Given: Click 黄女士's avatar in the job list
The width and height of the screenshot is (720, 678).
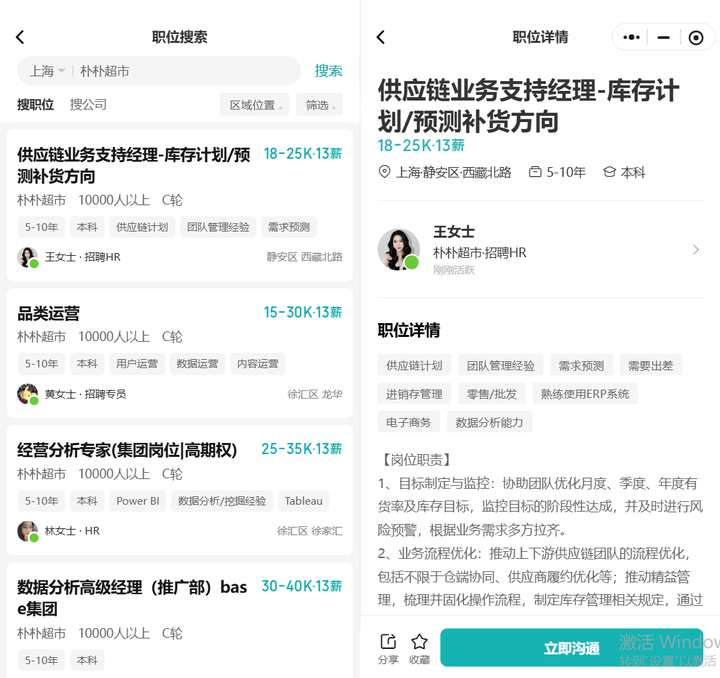Looking at the screenshot, I should (28, 394).
